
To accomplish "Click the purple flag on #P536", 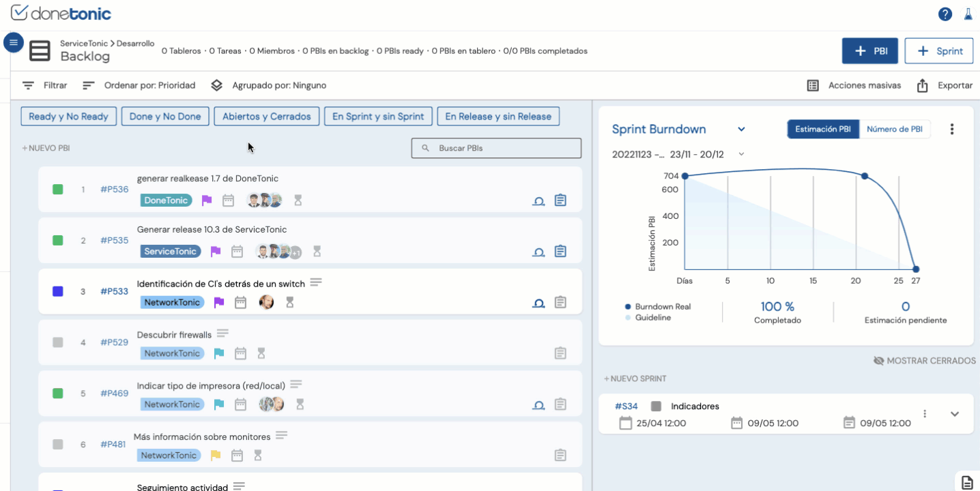I will [x=207, y=200].
